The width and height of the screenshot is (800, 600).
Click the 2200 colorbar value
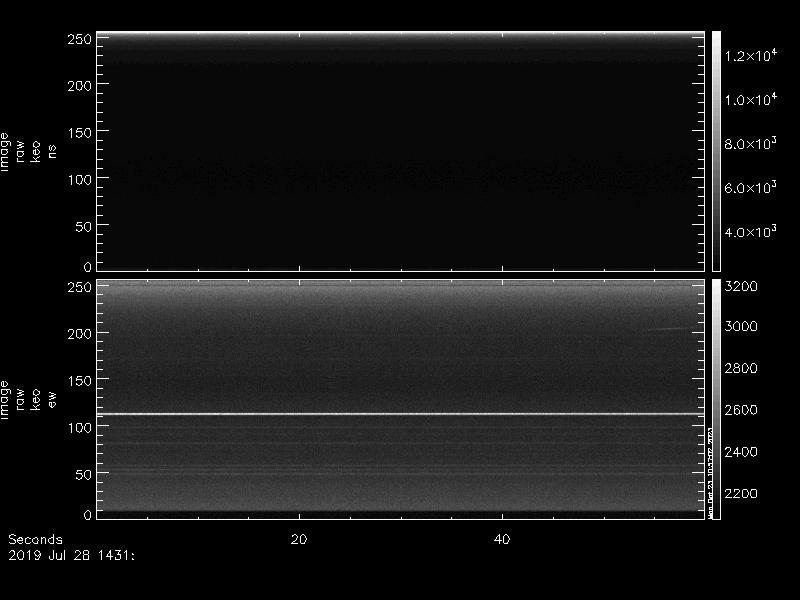point(741,494)
